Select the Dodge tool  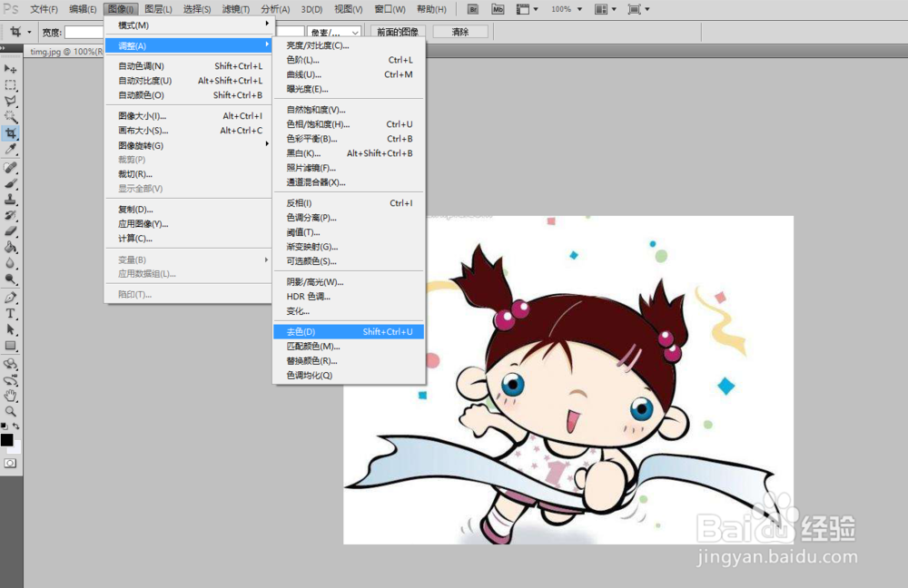[x=10, y=279]
